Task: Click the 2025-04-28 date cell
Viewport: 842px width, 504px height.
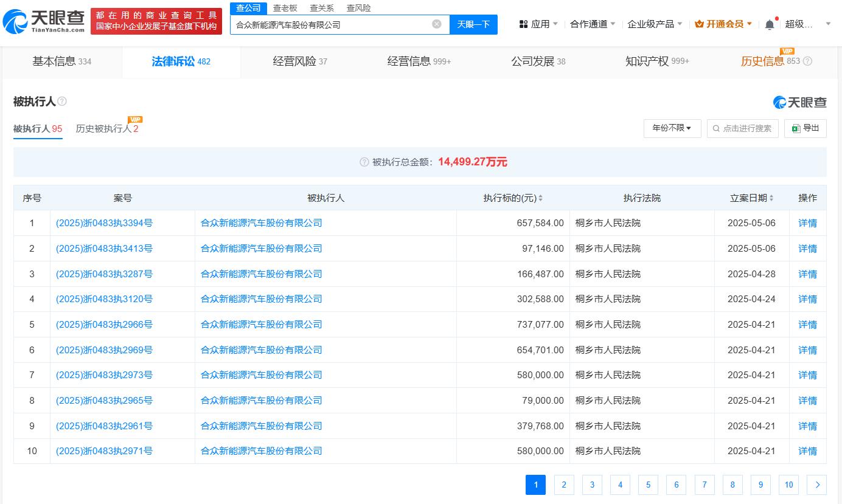Action: 751,274
